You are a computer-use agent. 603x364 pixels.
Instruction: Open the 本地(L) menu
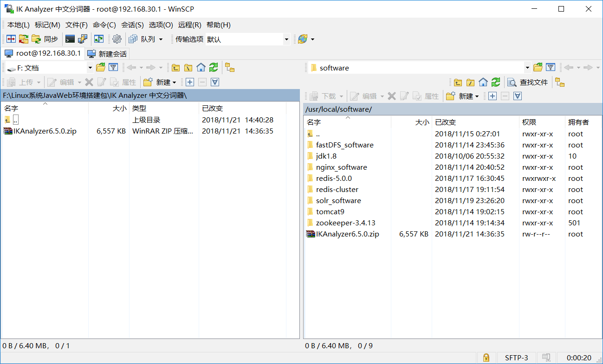[x=19, y=25]
